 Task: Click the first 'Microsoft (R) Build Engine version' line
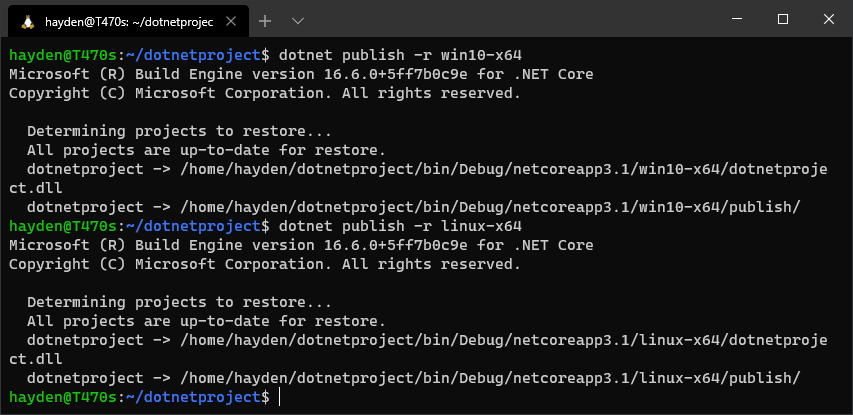point(301,74)
